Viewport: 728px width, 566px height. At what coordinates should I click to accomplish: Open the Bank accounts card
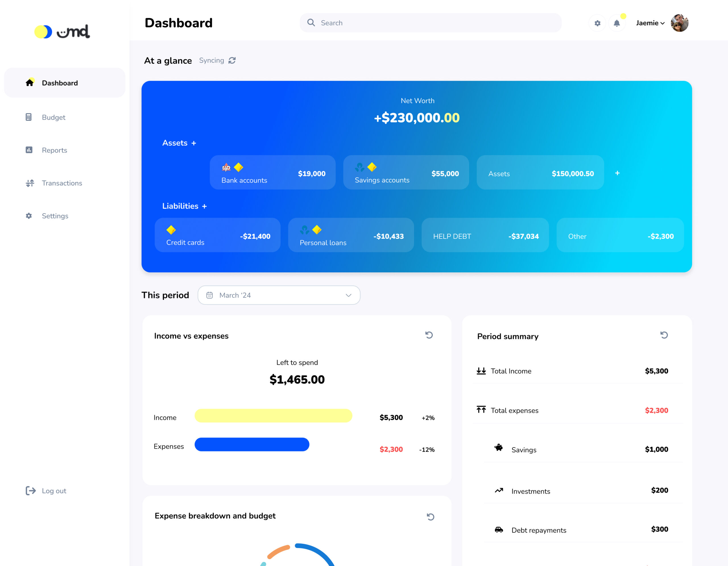tap(272, 172)
